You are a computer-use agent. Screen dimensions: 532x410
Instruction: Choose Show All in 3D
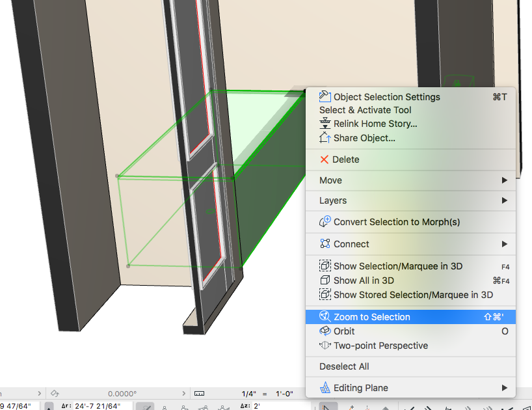click(x=410, y=280)
